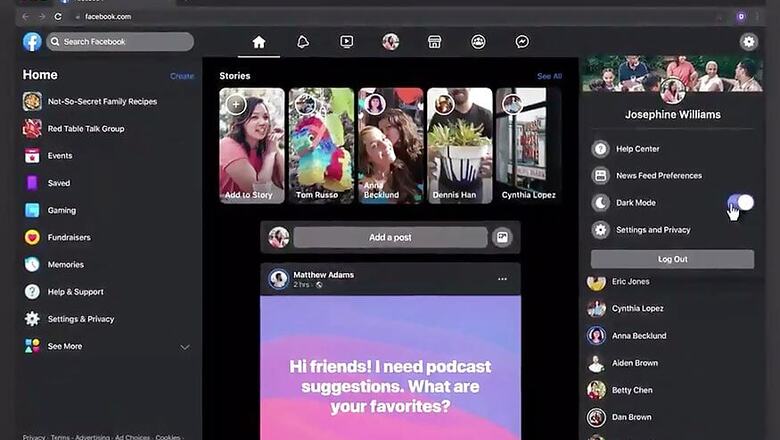
Task: Open the podcast suggestions post image
Action: pos(390,367)
